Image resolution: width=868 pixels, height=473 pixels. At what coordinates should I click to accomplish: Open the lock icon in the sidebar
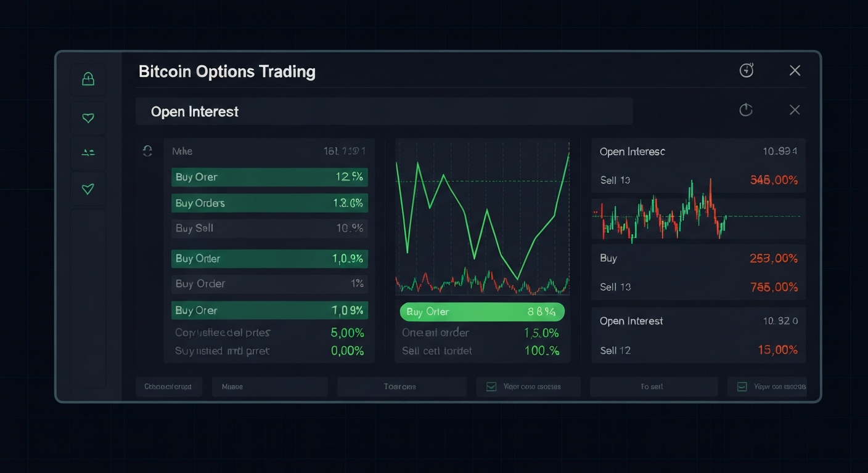(88, 79)
